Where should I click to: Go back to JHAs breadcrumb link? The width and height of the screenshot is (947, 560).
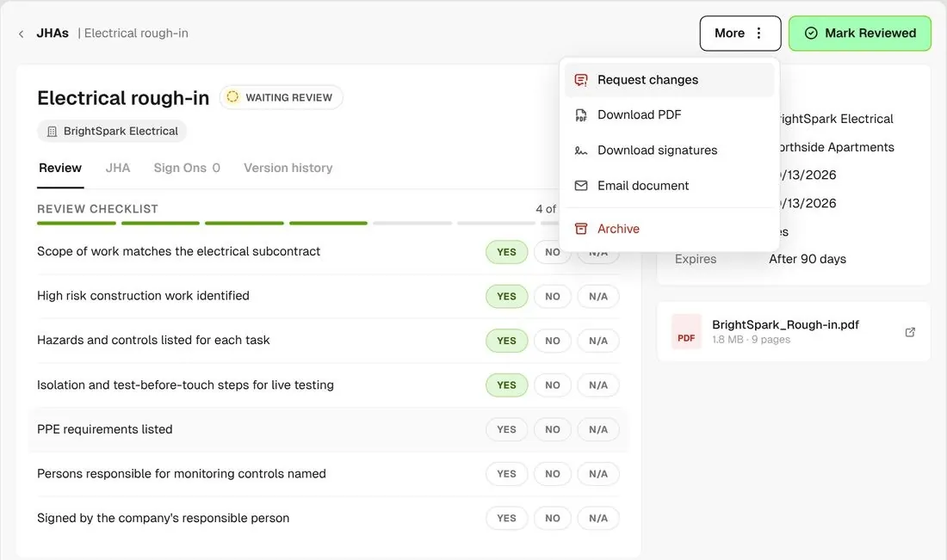[53, 34]
